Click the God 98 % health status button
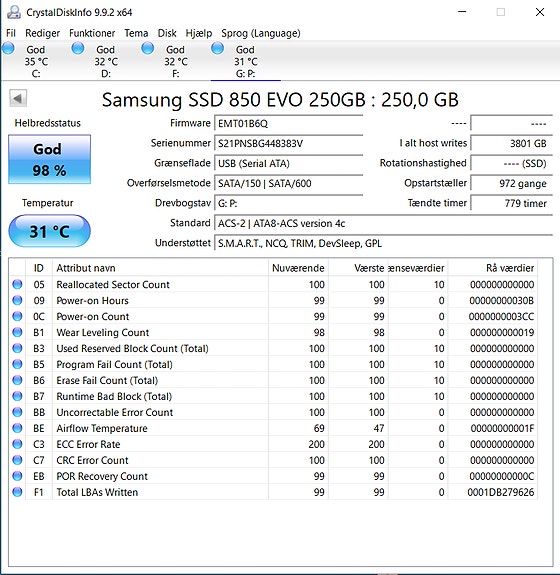 point(50,159)
